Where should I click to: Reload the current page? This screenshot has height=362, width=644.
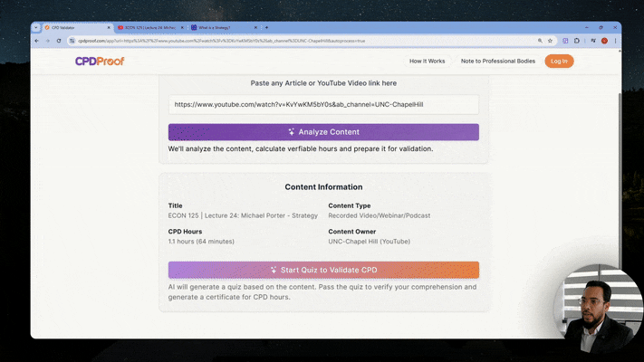59,41
